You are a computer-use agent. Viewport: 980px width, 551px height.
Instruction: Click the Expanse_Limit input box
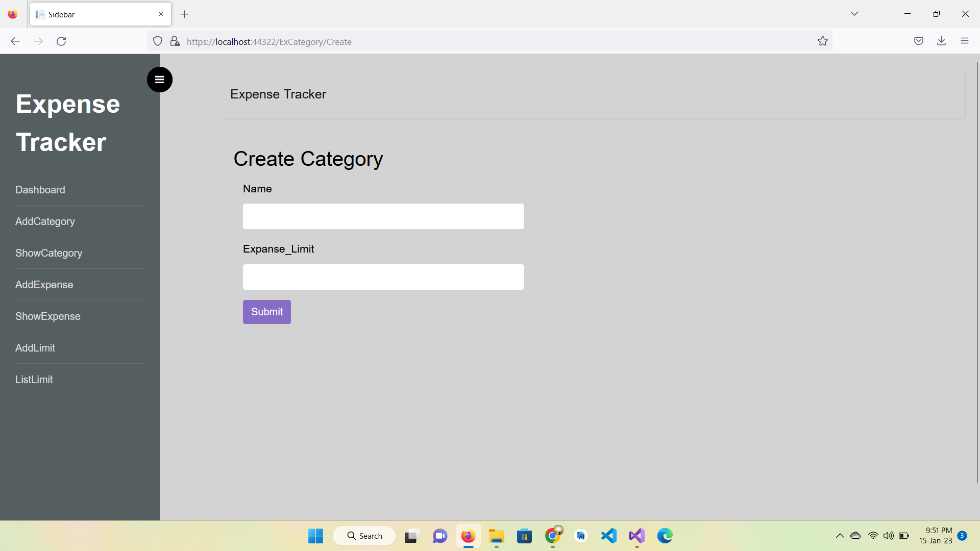click(383, 277)
